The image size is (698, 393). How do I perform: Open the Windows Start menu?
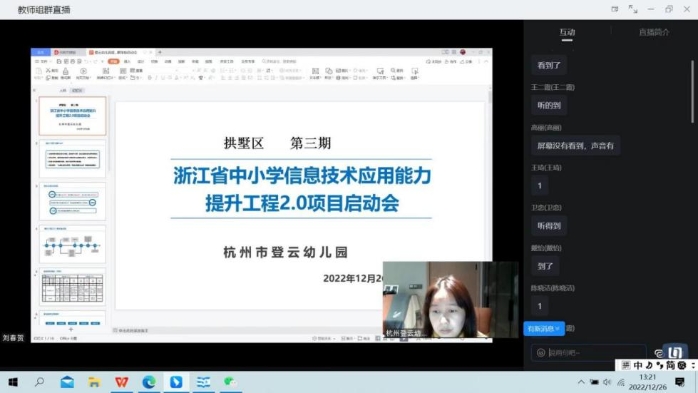coord(13,382)
